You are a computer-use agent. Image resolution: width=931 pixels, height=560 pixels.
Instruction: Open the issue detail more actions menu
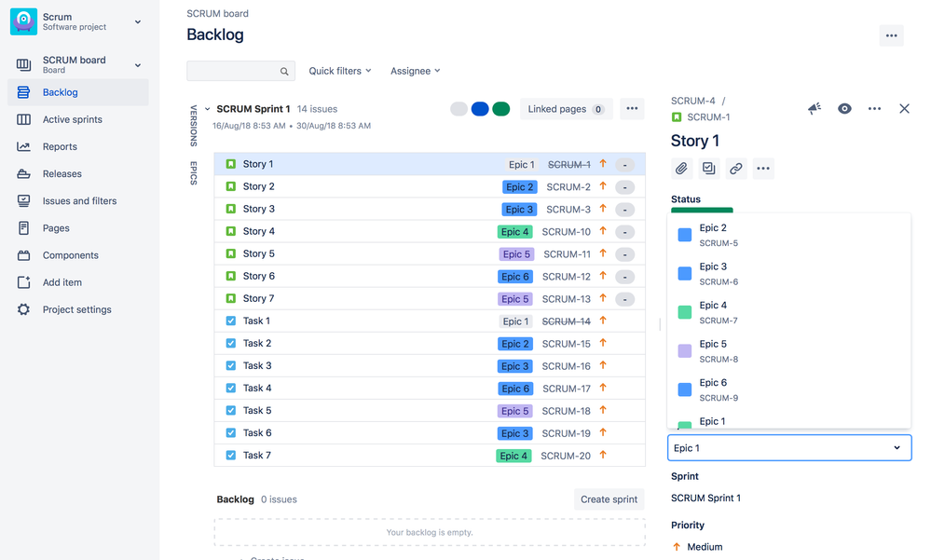coord(874,109)
